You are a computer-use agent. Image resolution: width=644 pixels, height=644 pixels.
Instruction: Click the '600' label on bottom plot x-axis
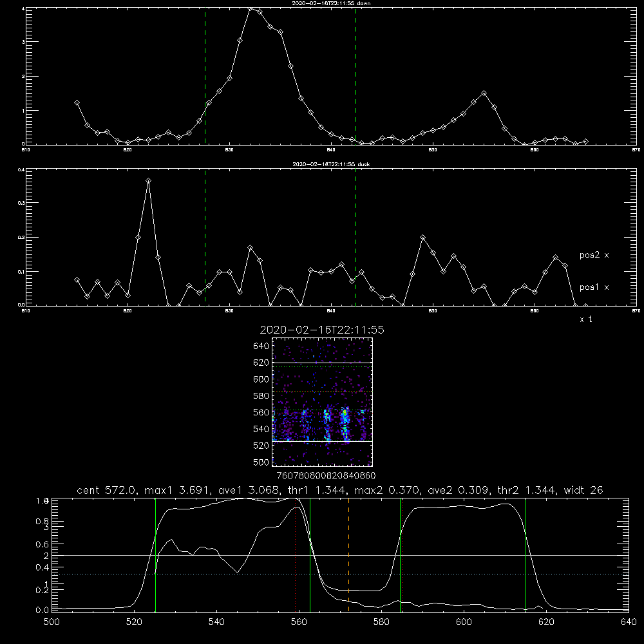pos(464,621)
